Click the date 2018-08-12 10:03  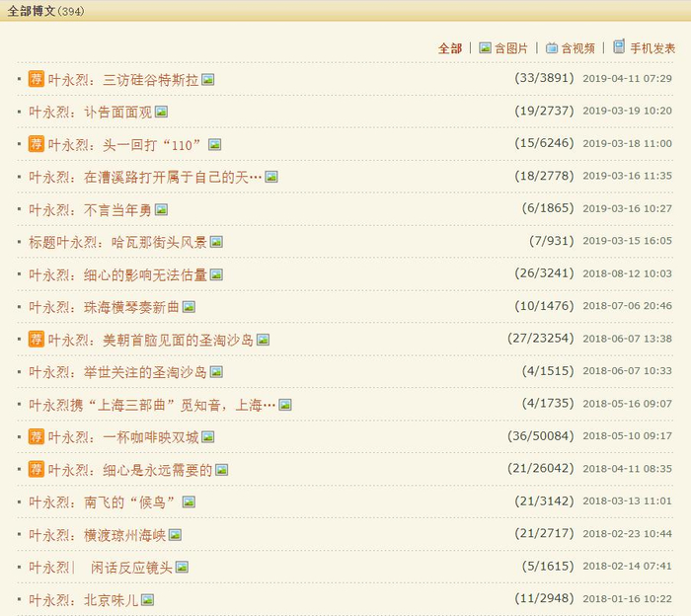tap(628, 273)
